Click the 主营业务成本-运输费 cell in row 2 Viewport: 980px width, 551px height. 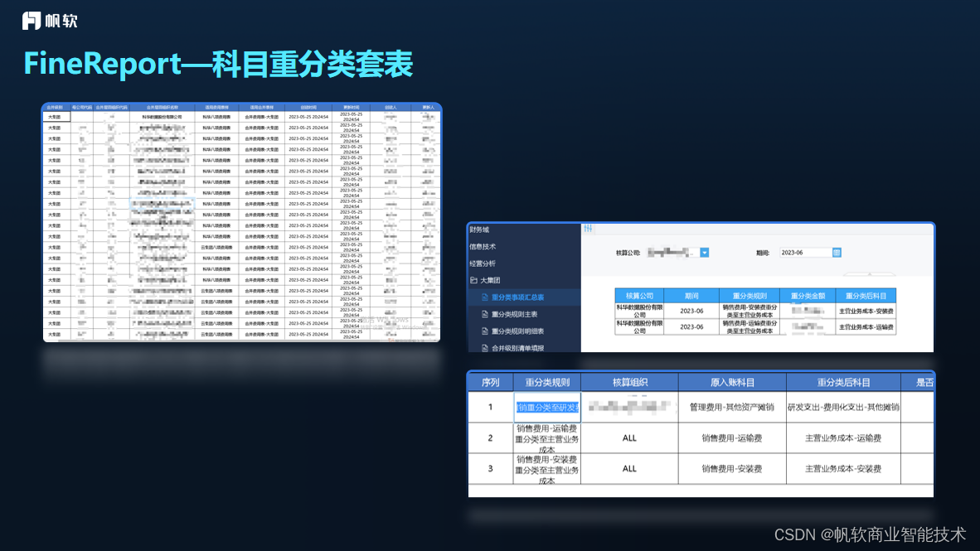coord(843,438)
